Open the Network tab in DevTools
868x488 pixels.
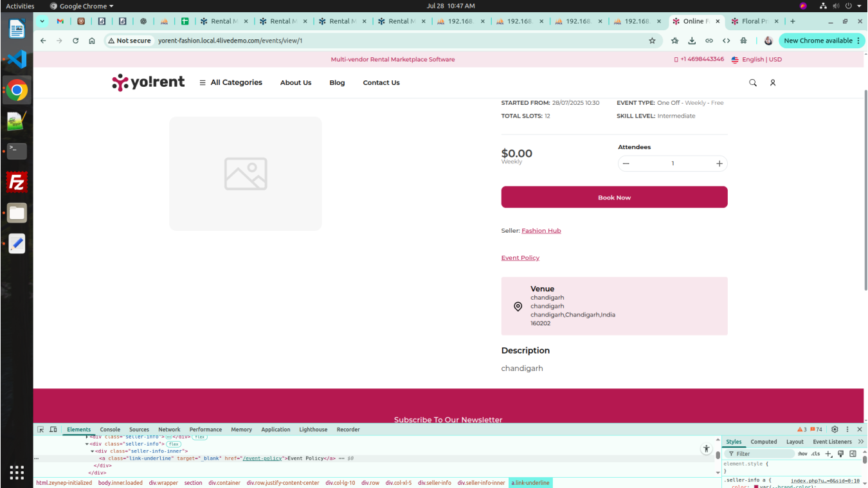click(169, 429)
